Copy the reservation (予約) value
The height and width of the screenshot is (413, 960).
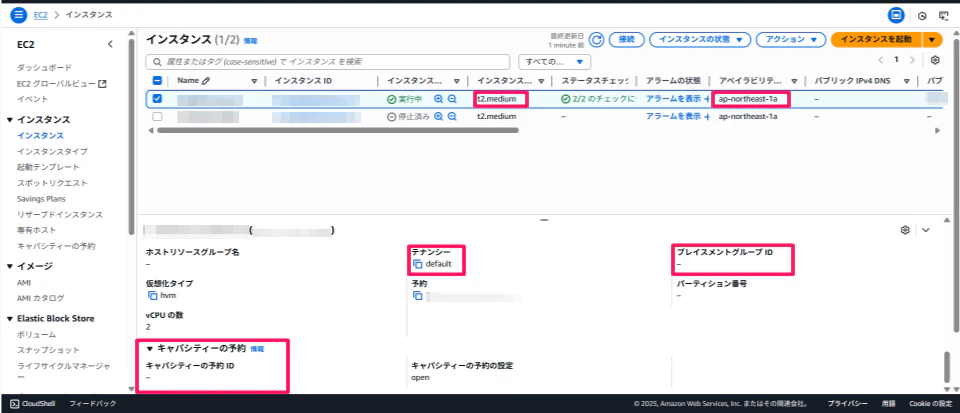click(x=418, y=296)
